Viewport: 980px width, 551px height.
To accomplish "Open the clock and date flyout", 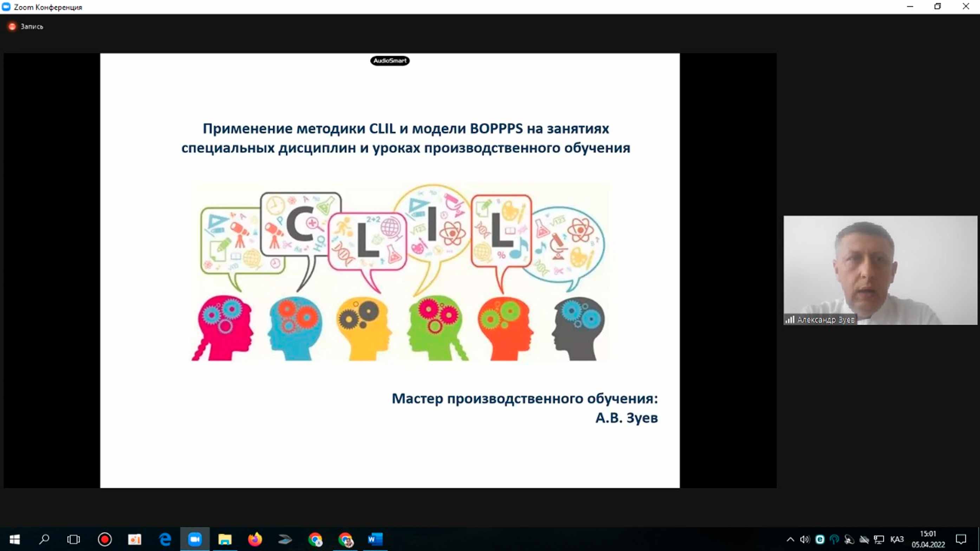I will pyautogui.click(x=928, y=539).
